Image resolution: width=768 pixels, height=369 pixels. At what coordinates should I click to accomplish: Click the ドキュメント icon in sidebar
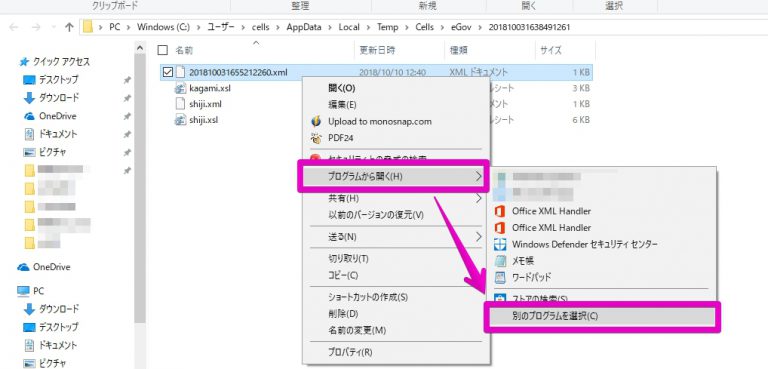click(x=29, y=134)
